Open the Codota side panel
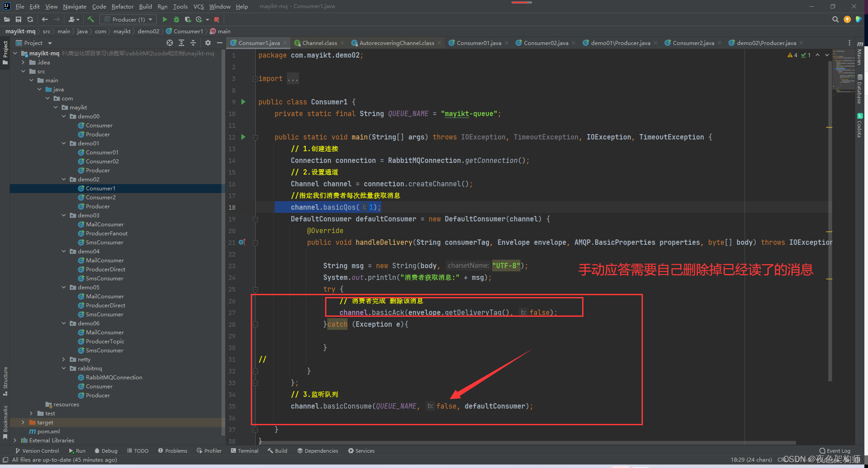Viewport: 868px width, 468px height. point(859,125)
